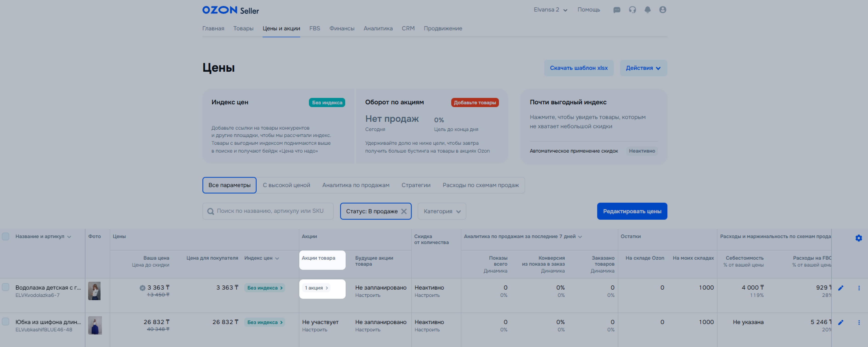The height and width of the screenshot is (347, 868).
Task: Open 1 акция for Водолазка детская
Action: click(x=316, y=288)
